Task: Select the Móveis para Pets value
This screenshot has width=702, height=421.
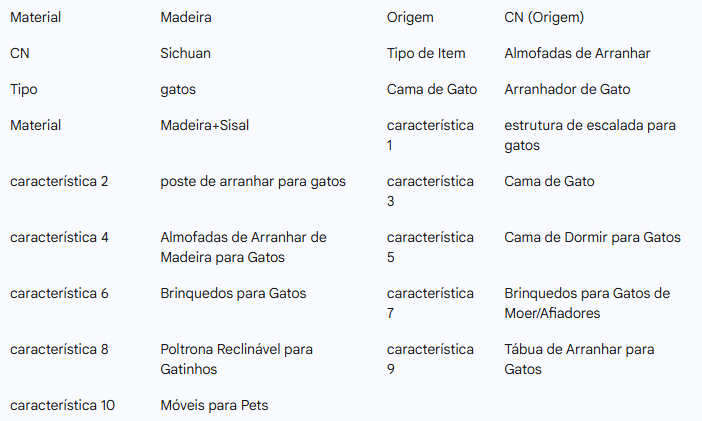Action: (x=214, y=405)
